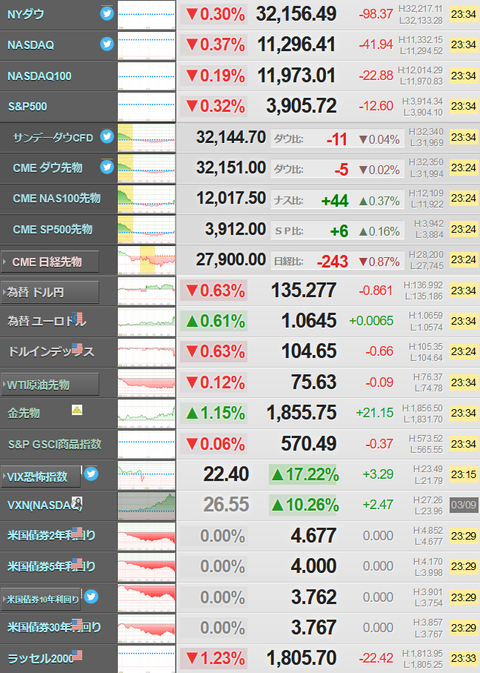480x673 pixels.
Task: Click the 金先物 price 1,855.75
Action: pyautogui.click(x=301, y=413)
